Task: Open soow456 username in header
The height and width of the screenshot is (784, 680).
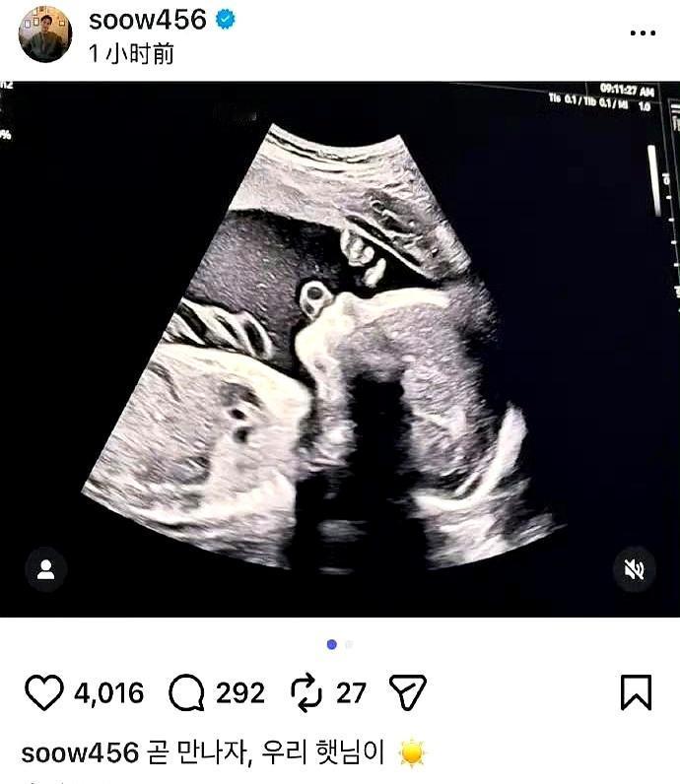Action: (x=148, y=20)
